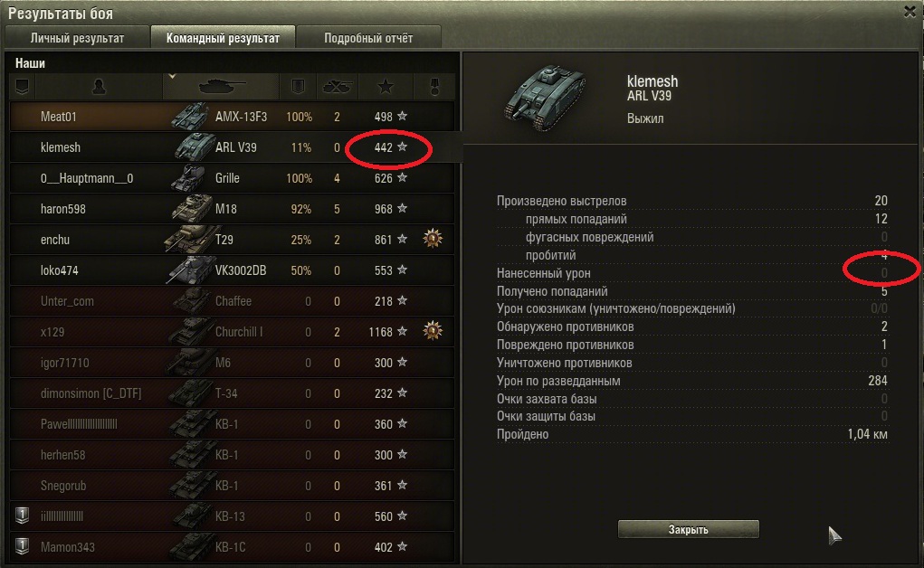
Task: Switch to Подробный отчёт tab
Action: [368, 37]
